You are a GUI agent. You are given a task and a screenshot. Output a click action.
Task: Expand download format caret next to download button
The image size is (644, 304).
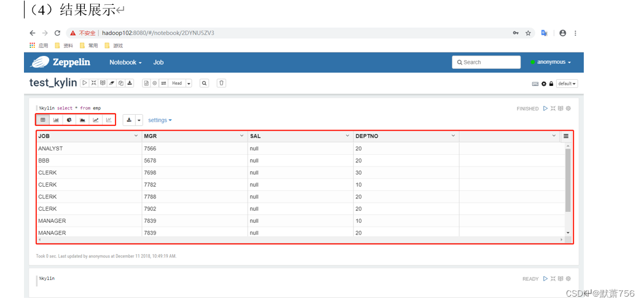coord(139,120)
